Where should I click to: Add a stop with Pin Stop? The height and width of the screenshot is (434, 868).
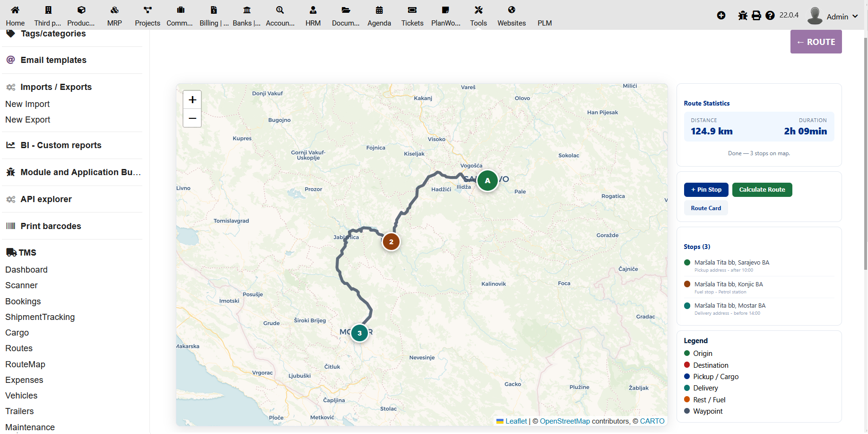click(x=706, y=190)
